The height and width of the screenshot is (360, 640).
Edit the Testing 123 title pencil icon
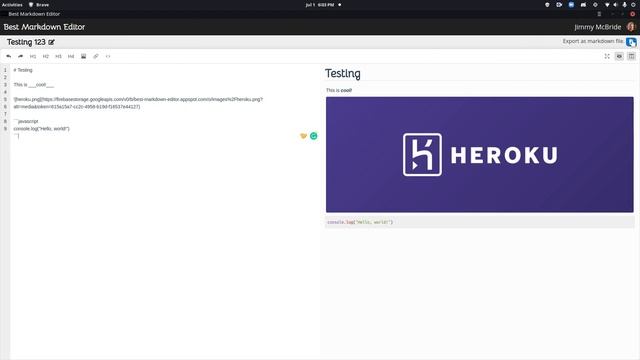[x=51, y=42]
